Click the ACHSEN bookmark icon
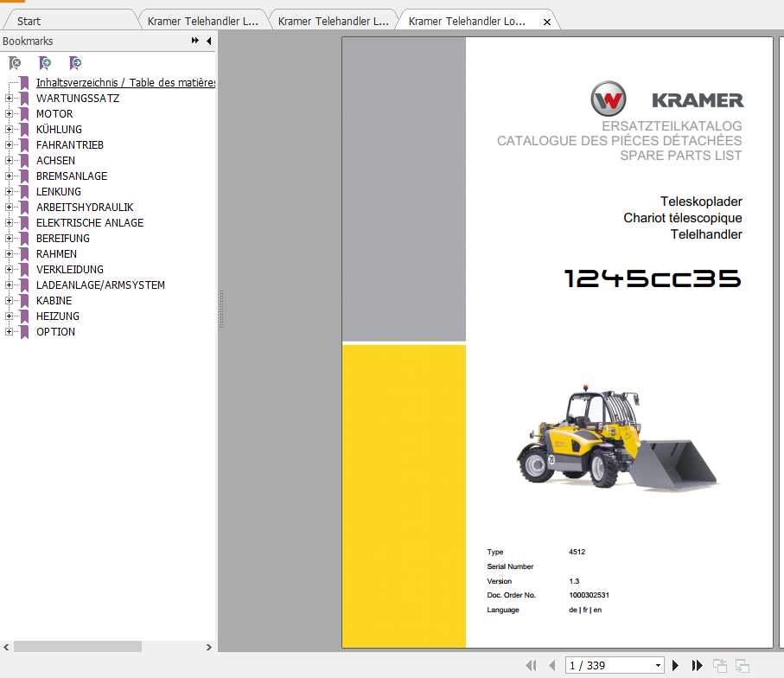The width and height of the screenshot is (784, 678). point(24,160)
